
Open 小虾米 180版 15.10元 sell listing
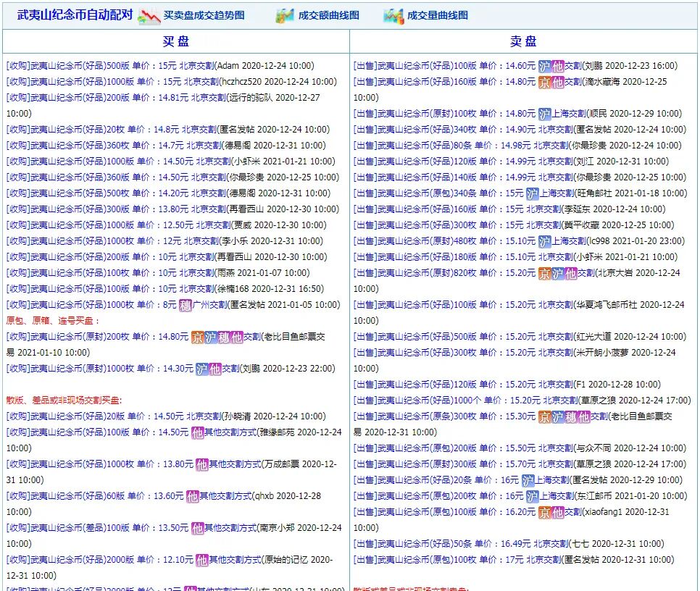pos(515,257)
